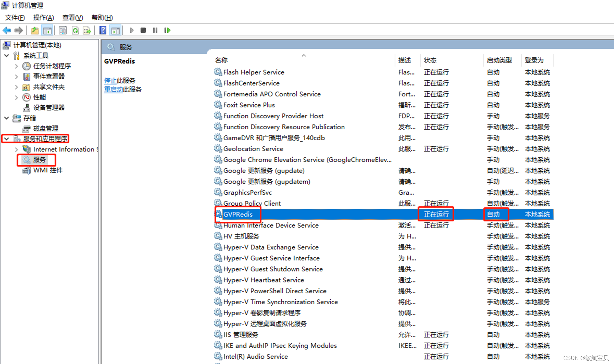Image resolution: width=614 pixels, height=364 pixels.
Task: Open the 帮助(H) menu
Action: coord(102,17)
